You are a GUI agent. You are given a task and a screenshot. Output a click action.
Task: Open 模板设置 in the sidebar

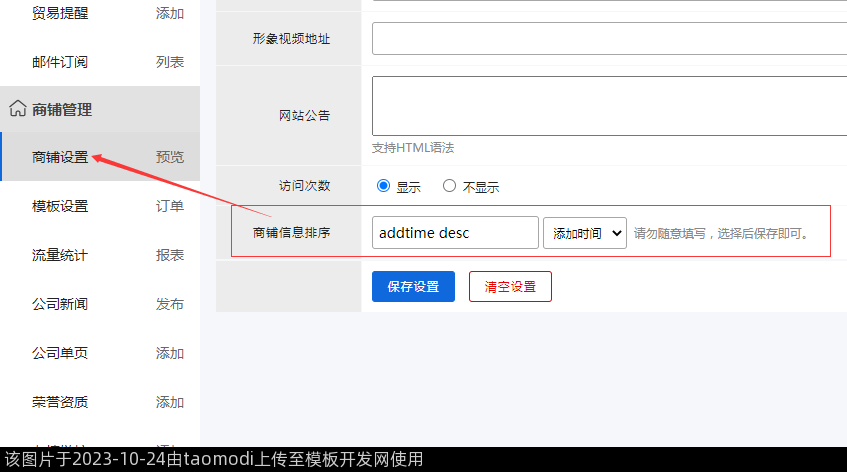pyautogui.click(x=60, y=206)
